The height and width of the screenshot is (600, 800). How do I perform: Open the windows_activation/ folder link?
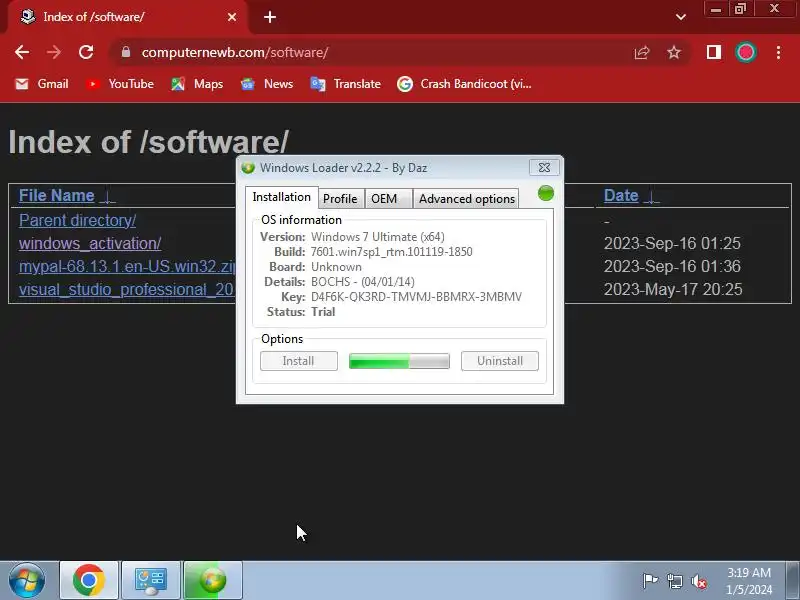pyautogui.click(x=90, y=243)
